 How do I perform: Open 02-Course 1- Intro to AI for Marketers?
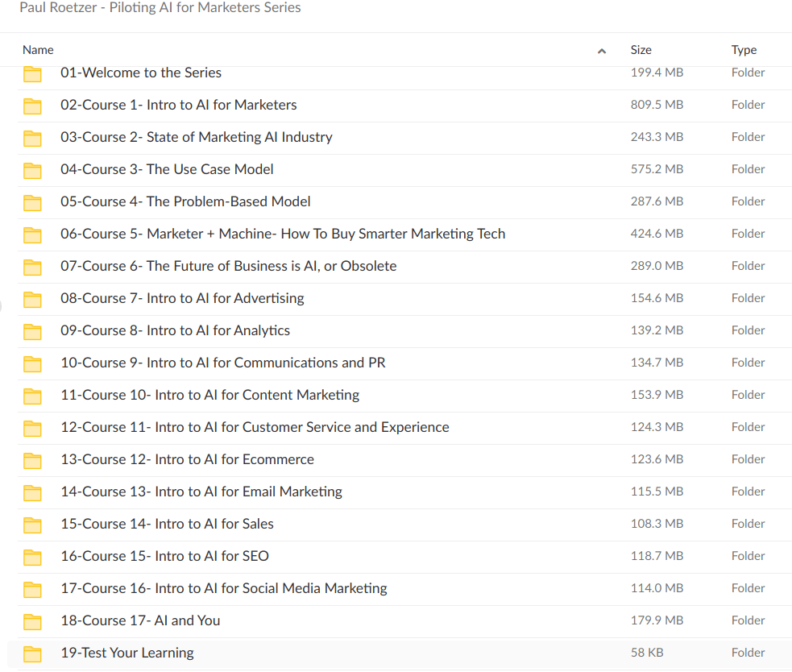click(x=178, y=105)
